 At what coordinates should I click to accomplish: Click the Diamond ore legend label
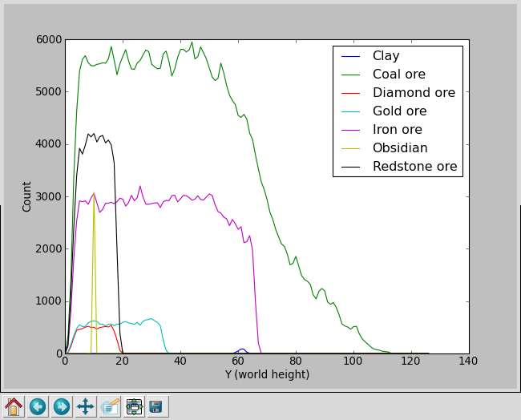tap(414, 93)
